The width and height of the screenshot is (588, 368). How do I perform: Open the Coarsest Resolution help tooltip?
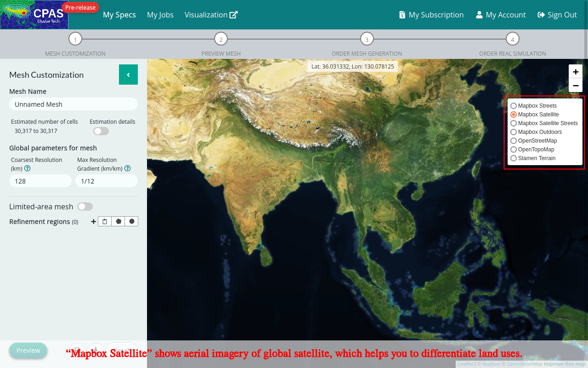27,168
